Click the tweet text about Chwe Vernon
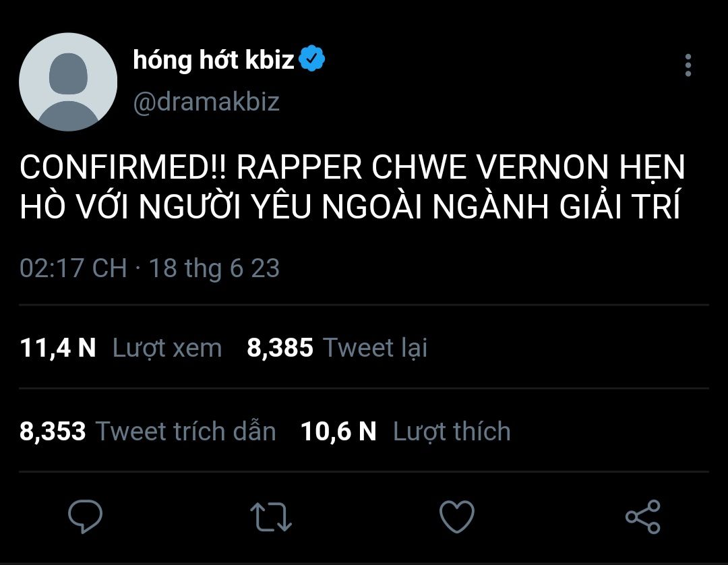This screenshot has height=565, width=728. 352,188
